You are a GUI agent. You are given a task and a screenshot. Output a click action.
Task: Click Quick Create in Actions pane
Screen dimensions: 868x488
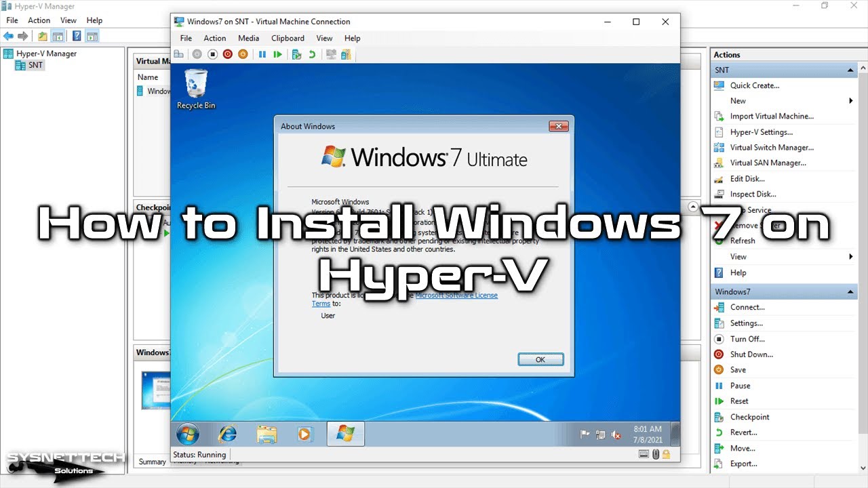pos(755,85)
